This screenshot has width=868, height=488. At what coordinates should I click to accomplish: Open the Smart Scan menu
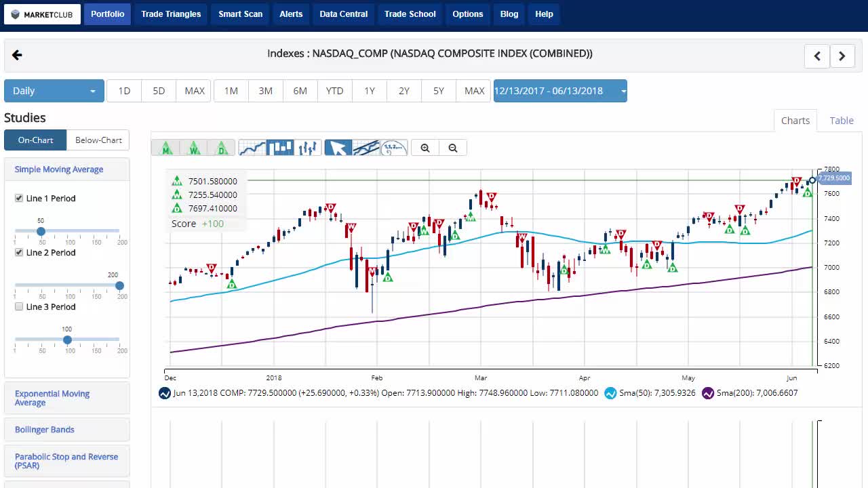(x=240, y=14)
